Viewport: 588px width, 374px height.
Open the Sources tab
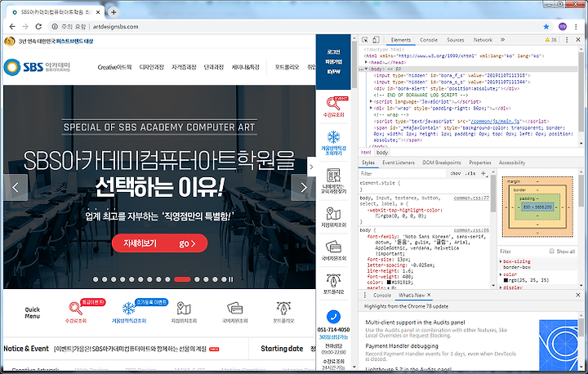click(x=455, y=40)
